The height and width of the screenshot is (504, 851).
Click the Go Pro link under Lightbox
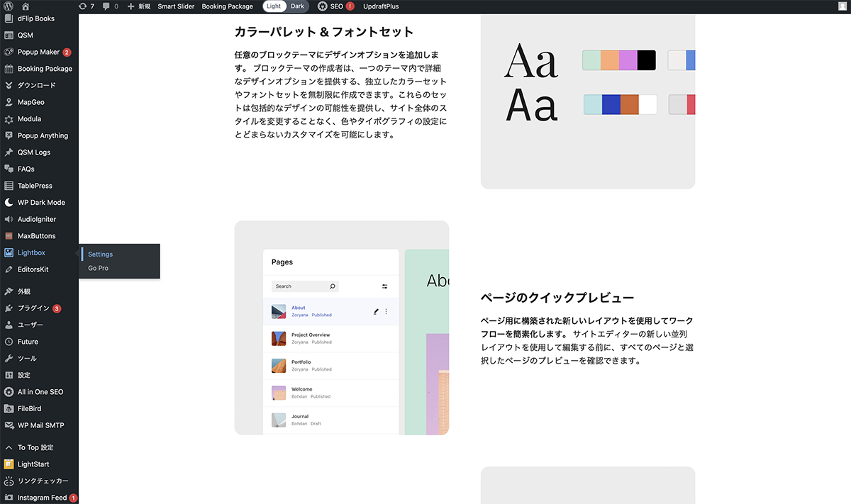(x=98, y=268)
